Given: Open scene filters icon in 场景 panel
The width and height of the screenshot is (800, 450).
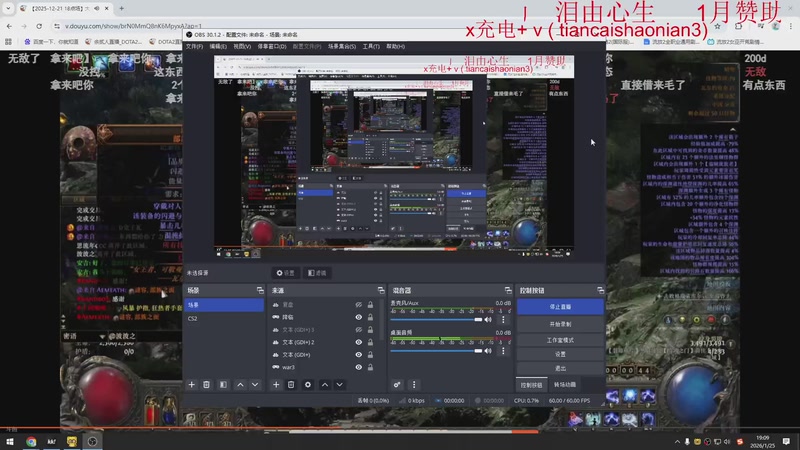Looking at the screenshot, I should coord(223,385).
